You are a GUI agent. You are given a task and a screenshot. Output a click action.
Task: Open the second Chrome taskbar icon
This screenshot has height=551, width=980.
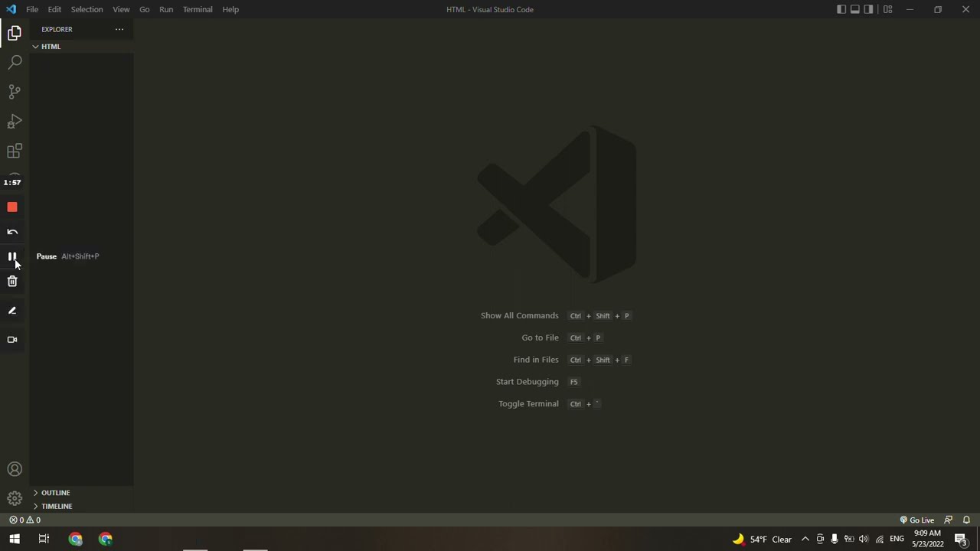106,540
